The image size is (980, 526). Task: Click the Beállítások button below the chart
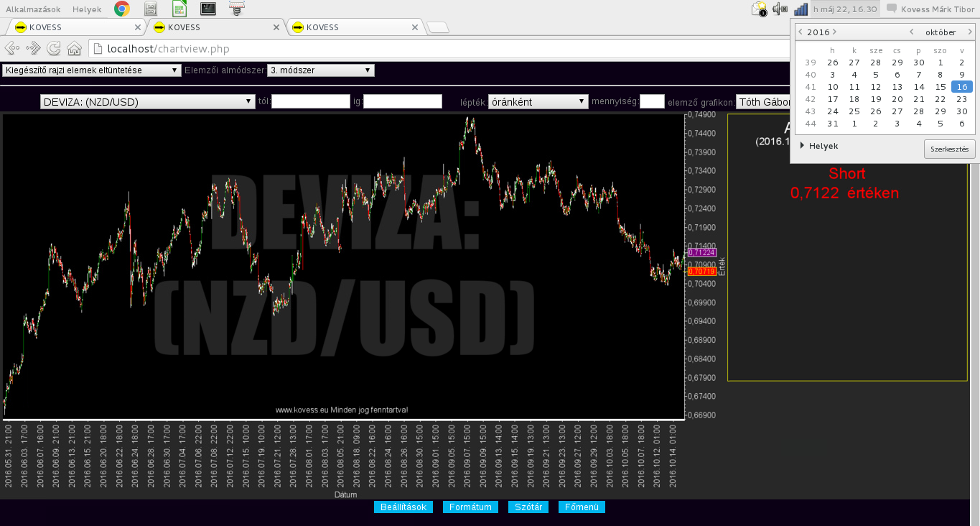(403, 507)
